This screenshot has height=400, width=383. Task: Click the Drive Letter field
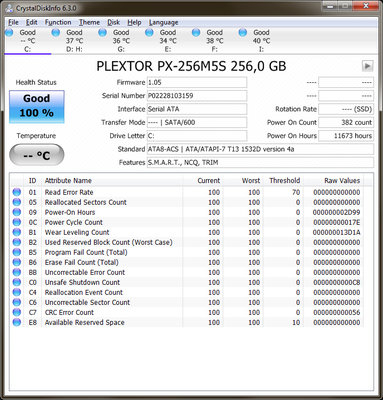click(x=197, y=136)
